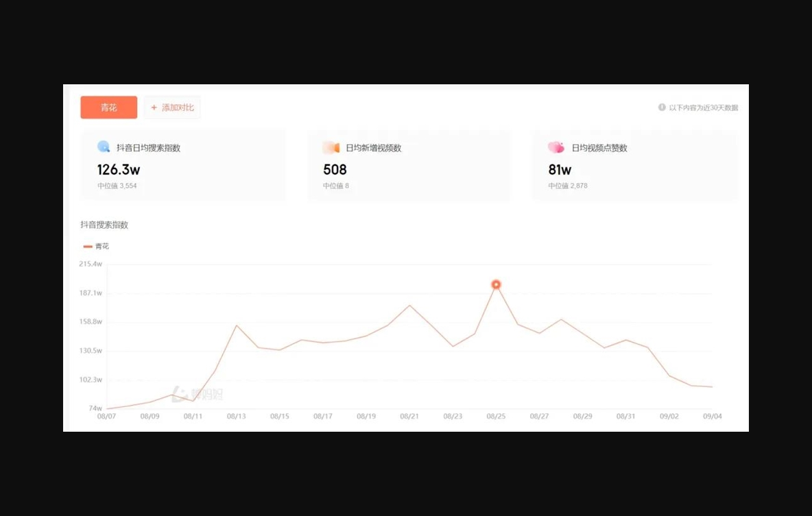The image size is (812, 516).
Task: Click the 126.3w search index value
Action: (119, 169)
